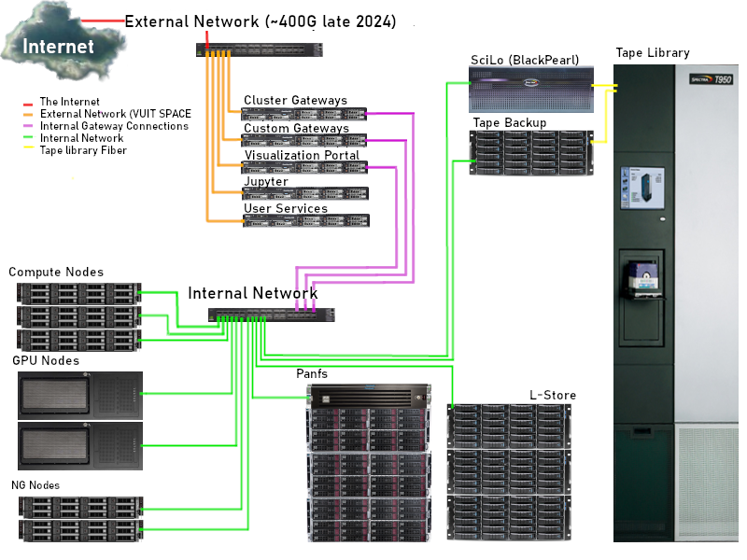The height and width of the screenshot is (560, 747).
Task: Click the Visualization Portal label
Action: 303,155
